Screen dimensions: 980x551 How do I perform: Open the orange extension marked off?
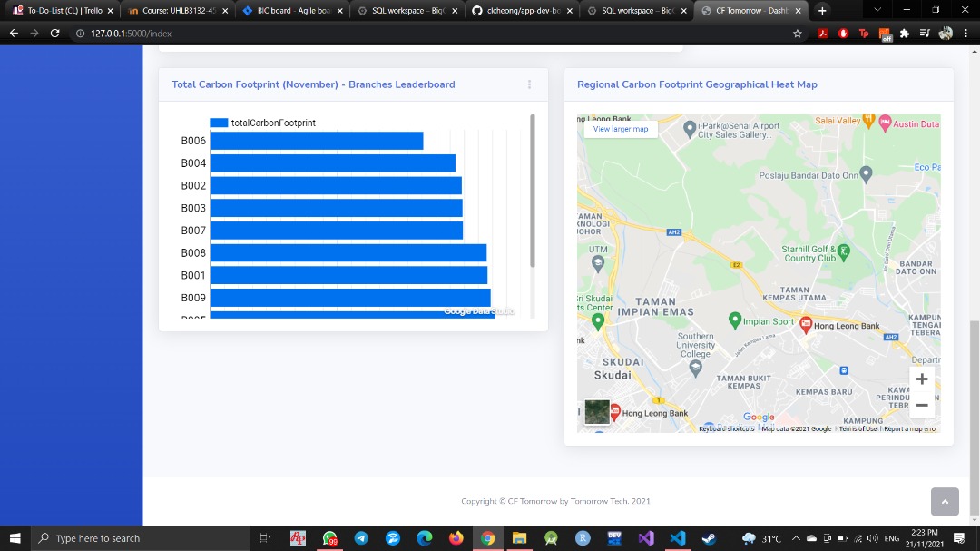[885, 34]
